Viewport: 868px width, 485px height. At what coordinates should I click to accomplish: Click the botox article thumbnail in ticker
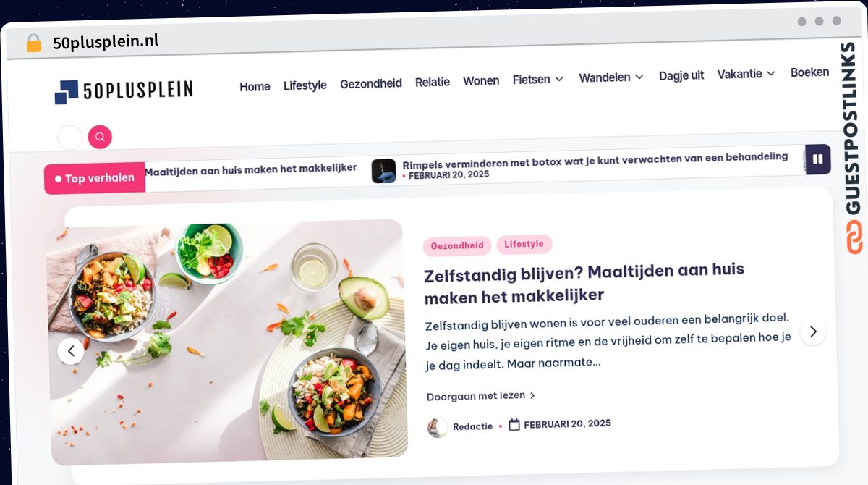(x=383, y=171)
